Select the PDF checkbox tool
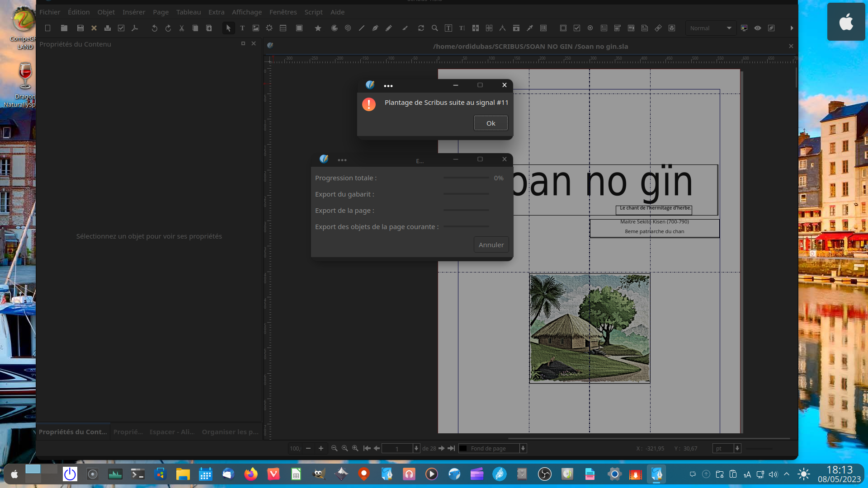The height and width of the screenshot is (488, 868). point(577,28)
